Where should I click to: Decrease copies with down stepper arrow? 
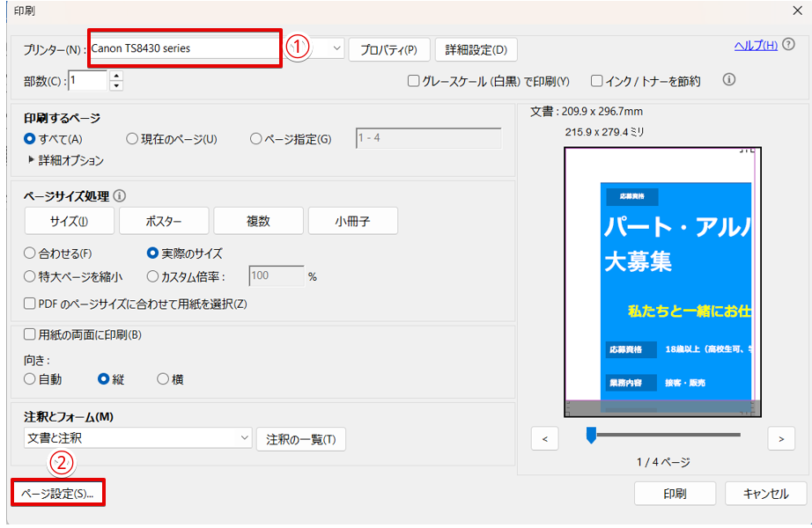117,86
